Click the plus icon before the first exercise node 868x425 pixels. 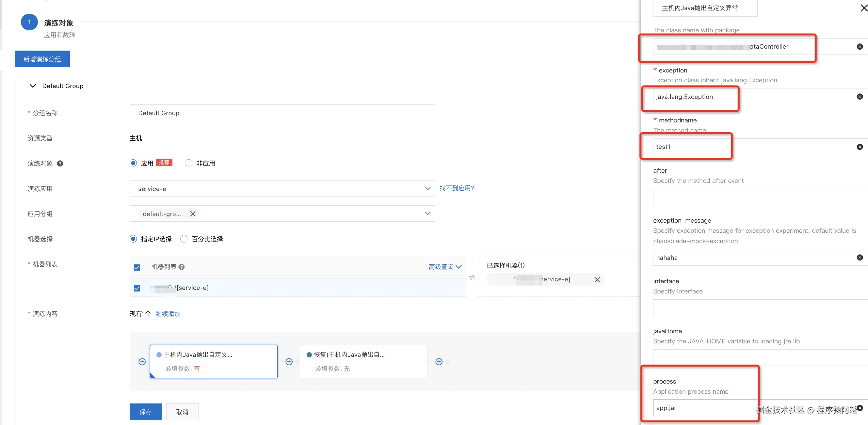142,361
